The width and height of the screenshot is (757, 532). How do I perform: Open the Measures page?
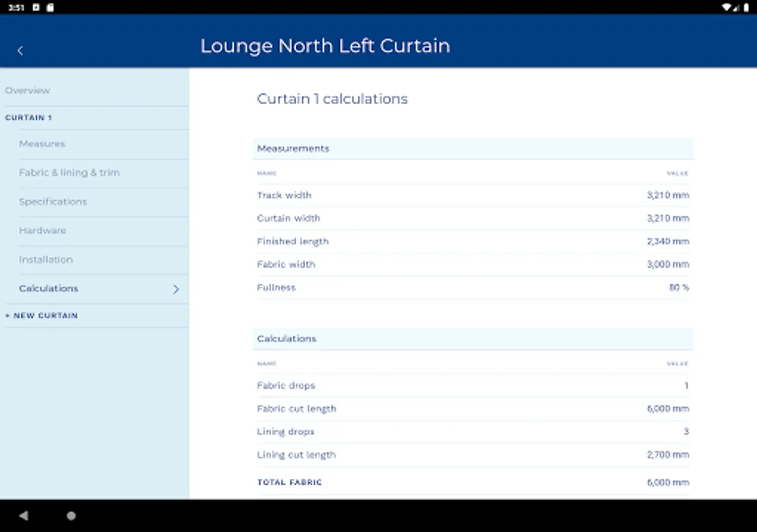click(42, 144)
